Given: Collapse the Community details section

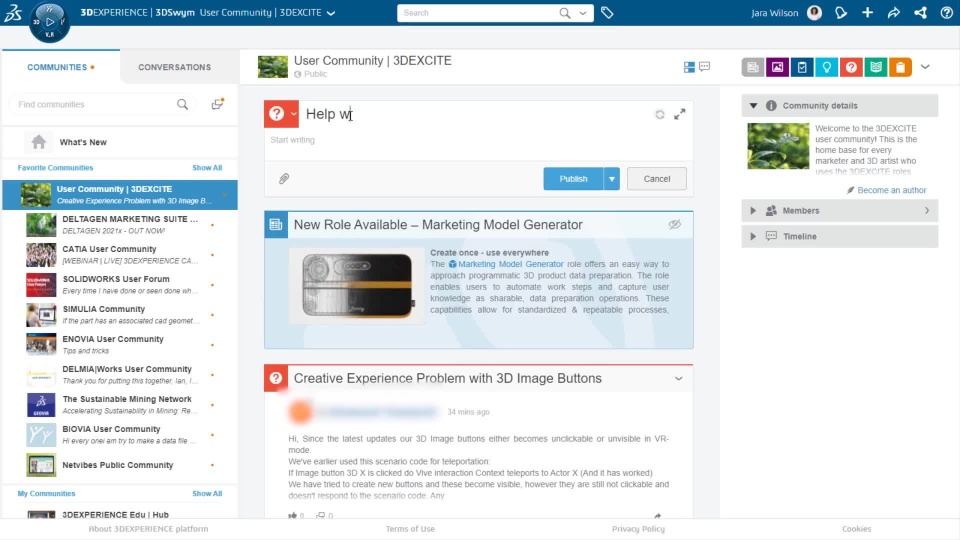Looking at the screenshot, I should point(754,105).
